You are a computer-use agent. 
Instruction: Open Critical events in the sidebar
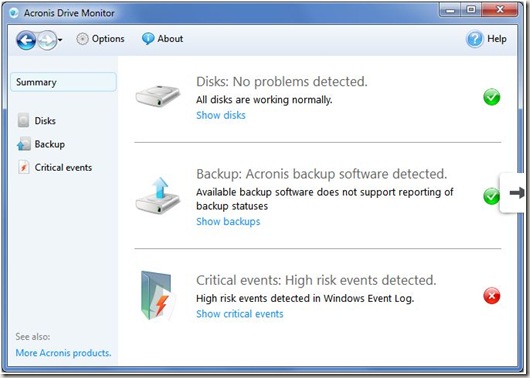coord(55,167)
